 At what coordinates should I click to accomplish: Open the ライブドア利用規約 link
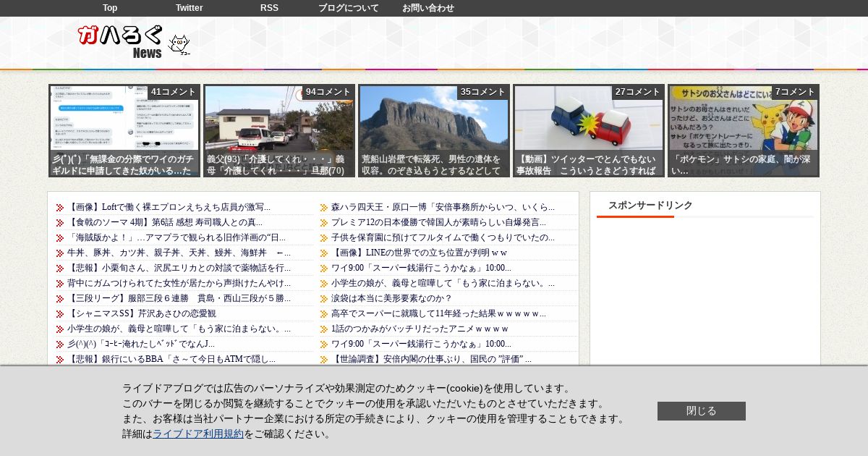click(198, 434)
